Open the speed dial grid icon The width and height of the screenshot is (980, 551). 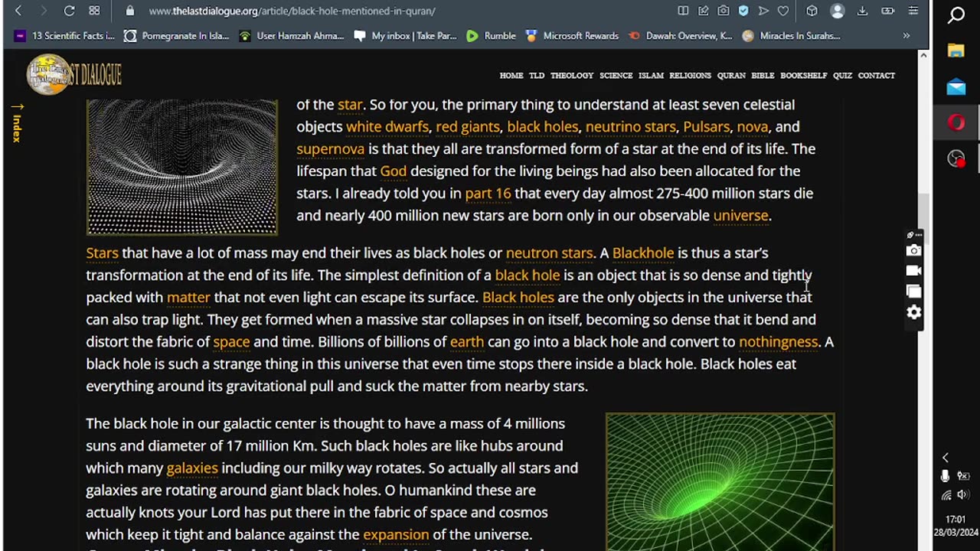click(x=94, y=11)
